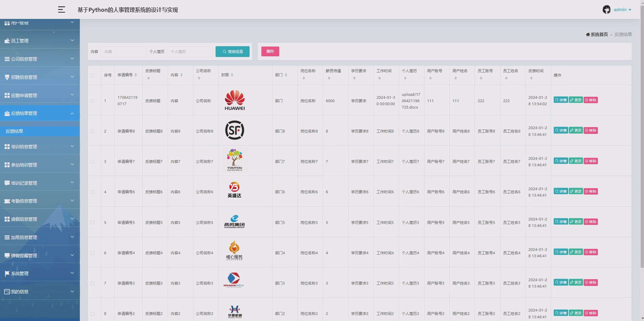Viewport: 644px width, 321px height.
Task: Go to 系统首页 breadcrumb link
Action: tap(599, 35)
